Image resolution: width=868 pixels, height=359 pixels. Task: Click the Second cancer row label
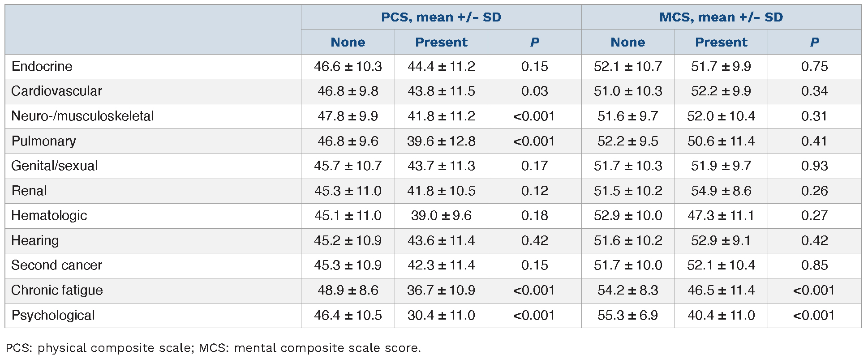point(57,265)
